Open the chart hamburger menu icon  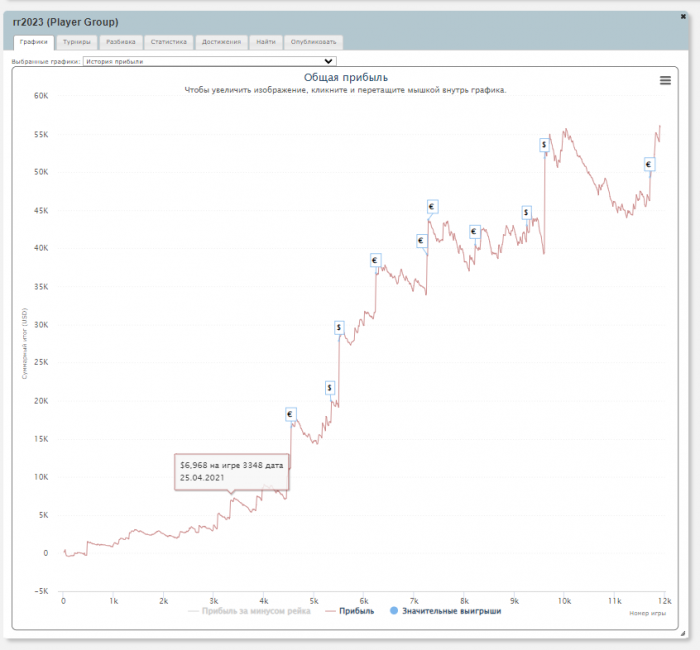point(665,80)
